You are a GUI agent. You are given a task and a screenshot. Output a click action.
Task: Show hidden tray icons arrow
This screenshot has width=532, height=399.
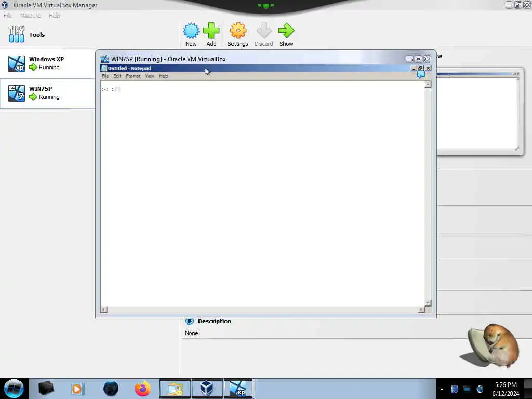tap(442, 389)
